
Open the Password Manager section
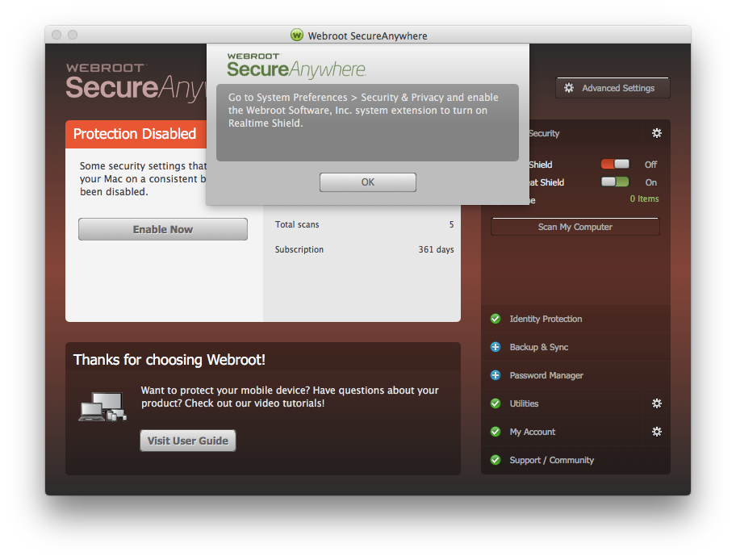(x=575, y=375)
